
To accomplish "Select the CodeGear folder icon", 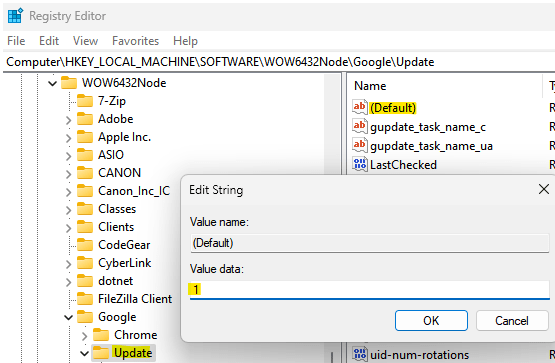I will [x=85, y=245].
